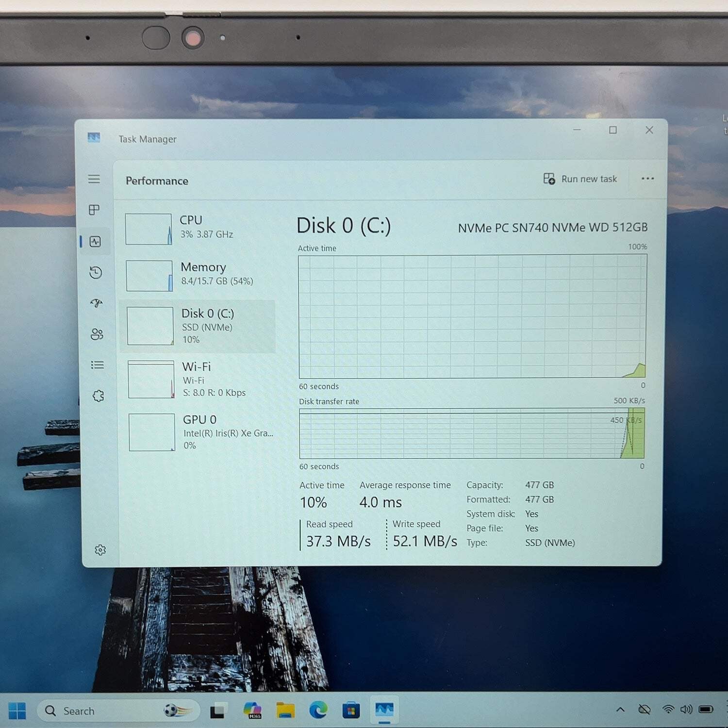
Task: Open the Services page icon
Action: 99,396
